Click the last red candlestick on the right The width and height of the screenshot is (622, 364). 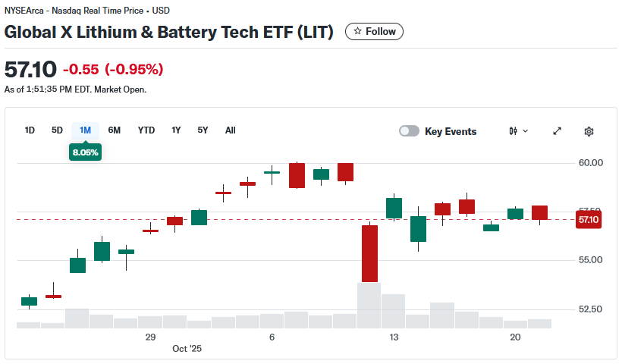(x=539, y=212)
